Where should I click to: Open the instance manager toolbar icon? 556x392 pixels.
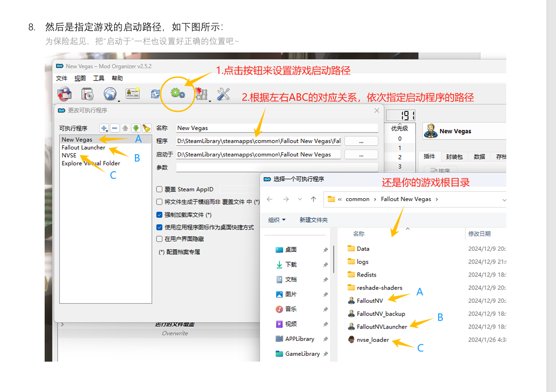point(64,94)
